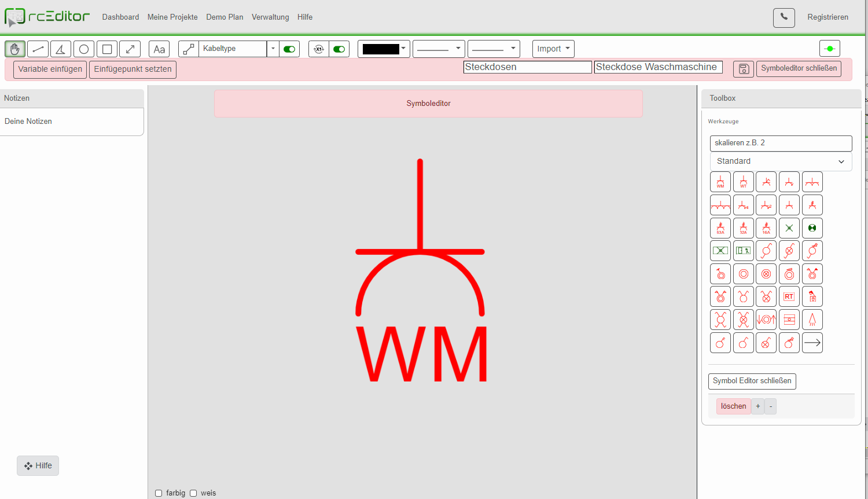868x499 pixels.
Task: Select the RT symbol in the Toolbox
Action: (x=789, y=296)
